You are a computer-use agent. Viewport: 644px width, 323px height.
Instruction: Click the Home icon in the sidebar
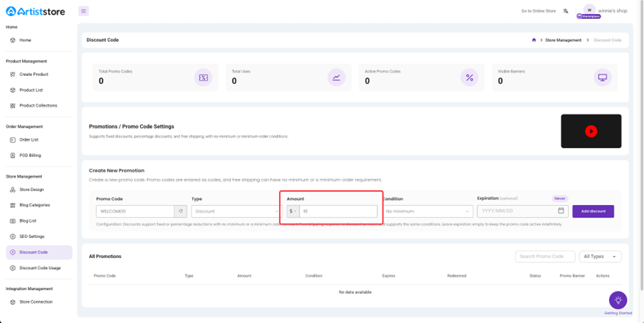[13, 40]
